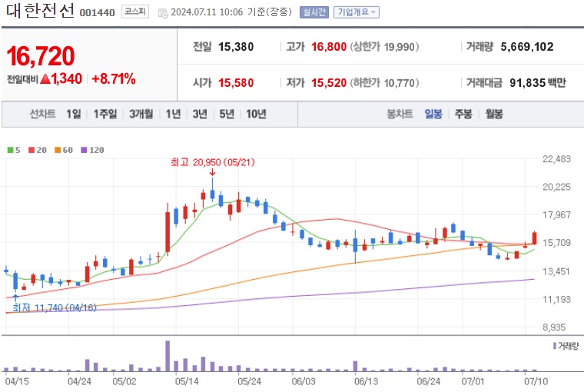Click the stock code 001440
Image resolution: width=584 pixels, height=392 pixels.
pyautogui.click(x=98, y=12)
